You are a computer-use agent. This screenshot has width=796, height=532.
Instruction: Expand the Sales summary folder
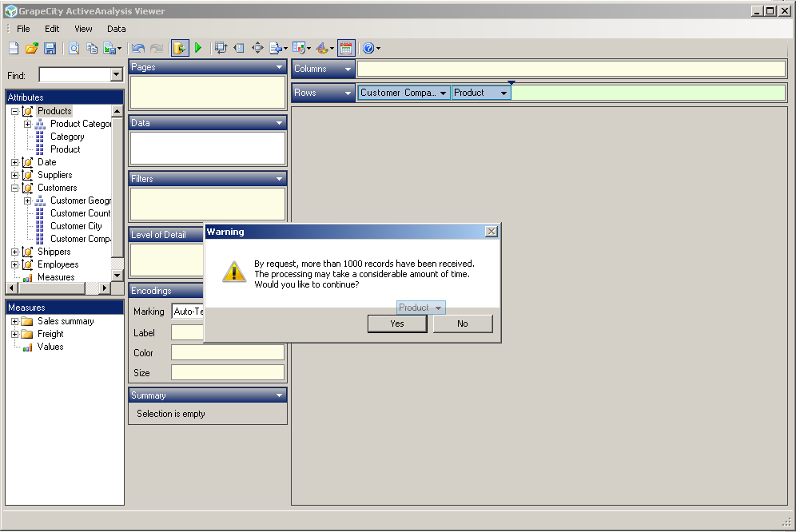[x=14, y=321]
